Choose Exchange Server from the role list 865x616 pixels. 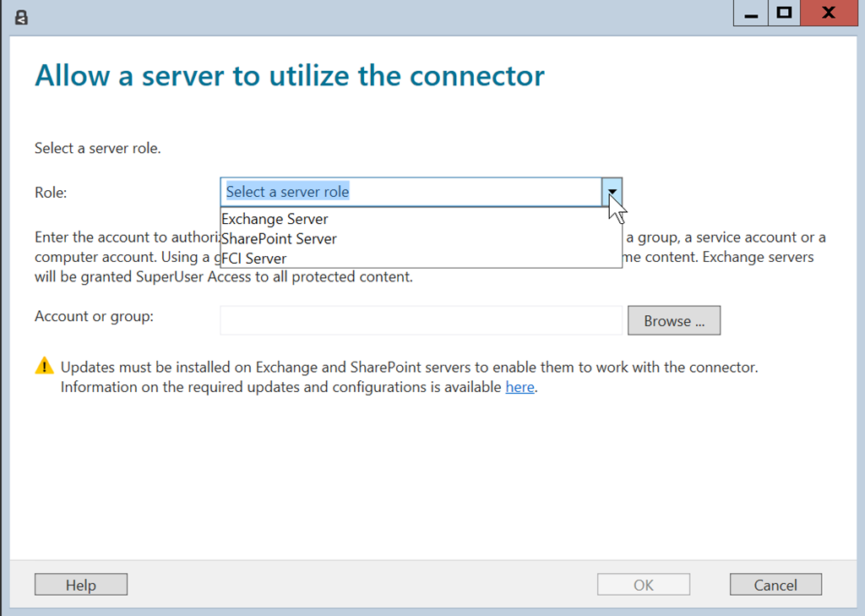click(275, 219)
